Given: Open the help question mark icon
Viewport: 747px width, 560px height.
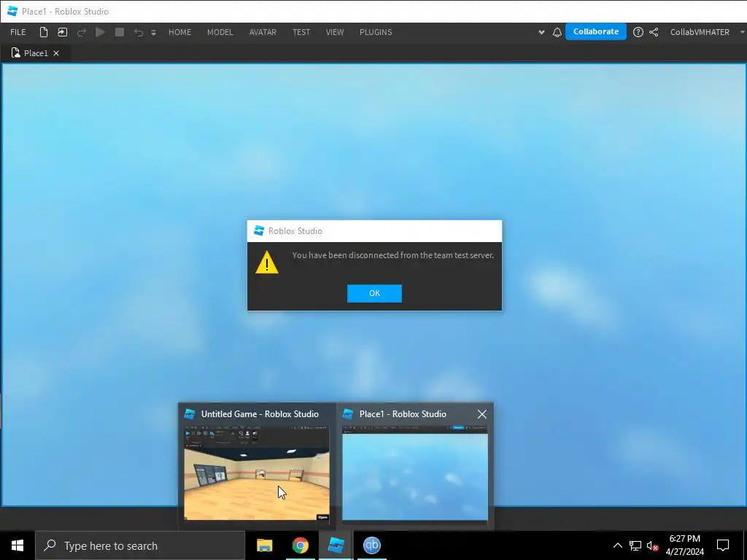Looking at the screenshot, I should point(638,32).
